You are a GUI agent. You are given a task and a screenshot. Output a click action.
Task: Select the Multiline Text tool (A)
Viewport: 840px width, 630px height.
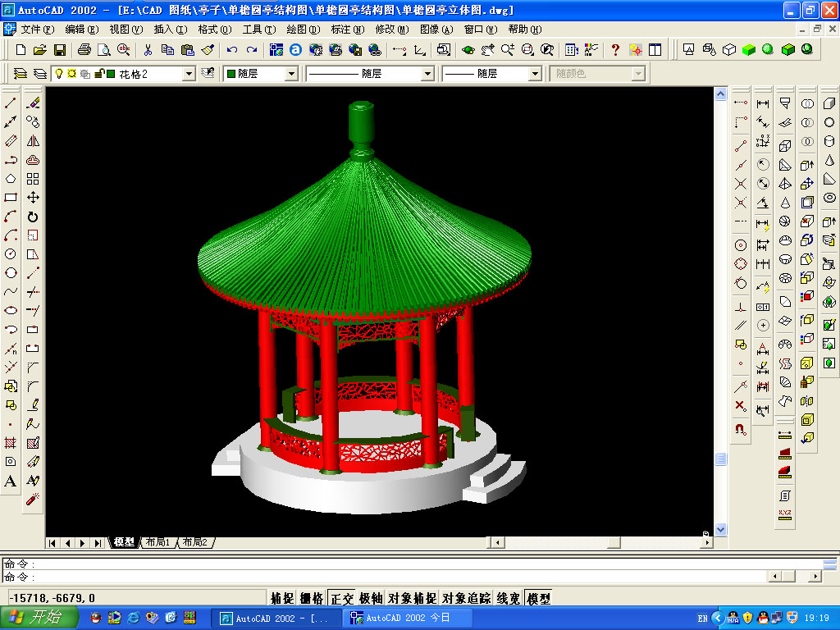[x=11, y=481]
